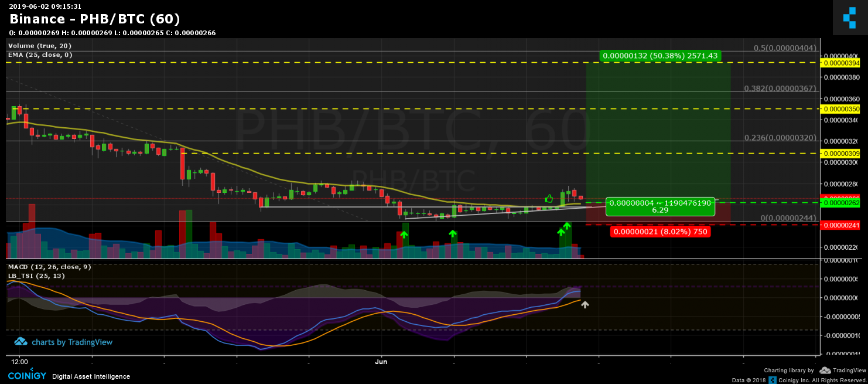Screen dimensions: 868x384
Task: Click the red price tag '0.00000241'
Action: [842, 225]
